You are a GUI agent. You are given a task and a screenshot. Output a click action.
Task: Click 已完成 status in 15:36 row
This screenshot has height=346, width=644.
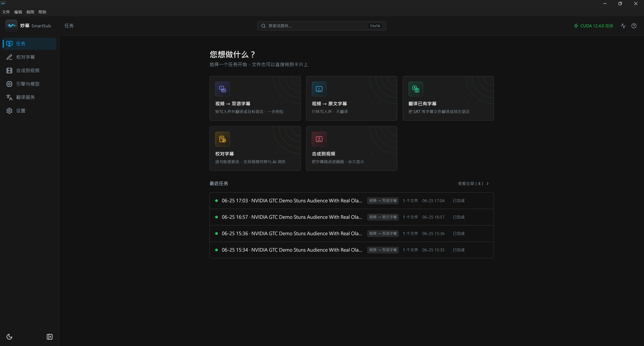[x=459, y=234]
